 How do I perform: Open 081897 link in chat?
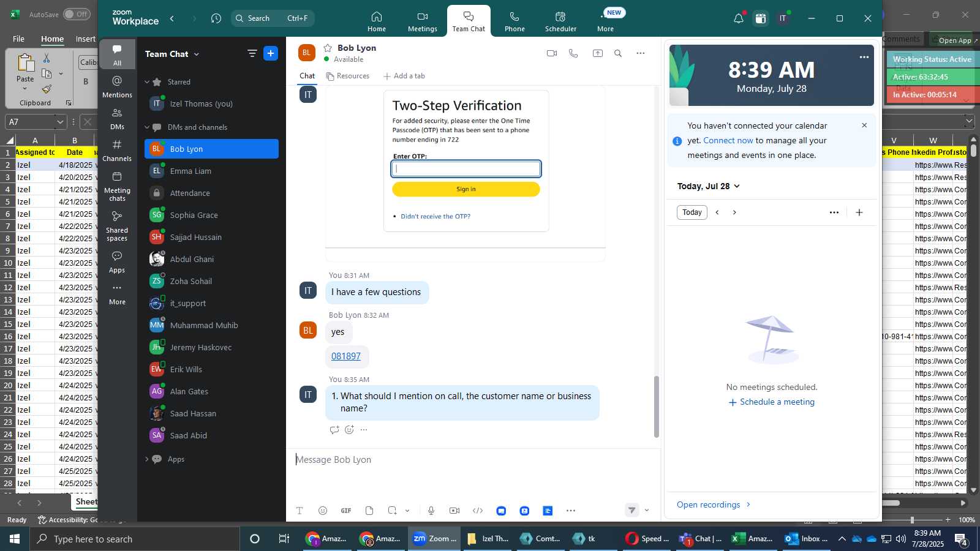(346, 356)
